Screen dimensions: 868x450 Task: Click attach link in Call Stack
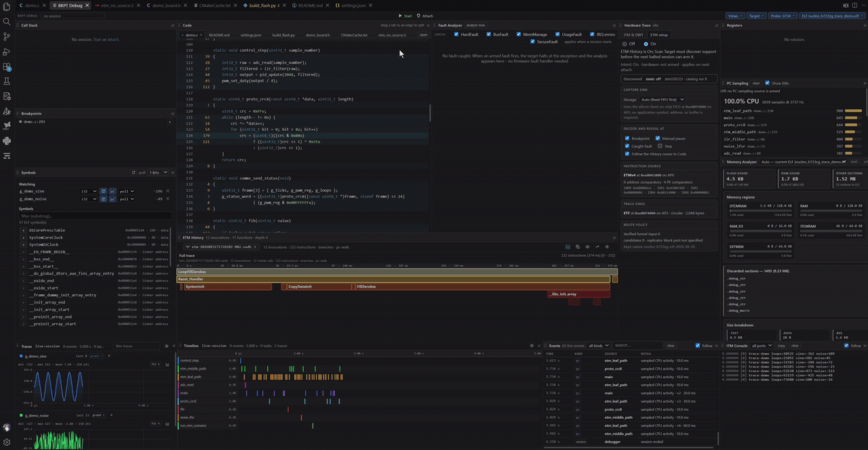point(113,39)
